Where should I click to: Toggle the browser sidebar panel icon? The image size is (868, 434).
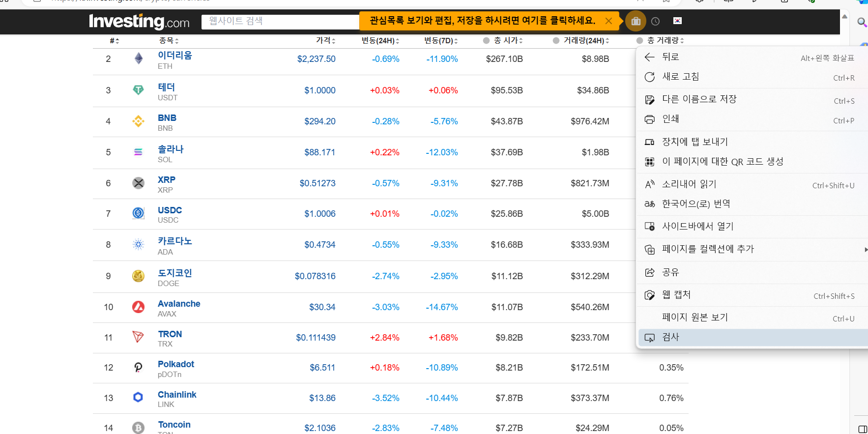click(862, 429)
